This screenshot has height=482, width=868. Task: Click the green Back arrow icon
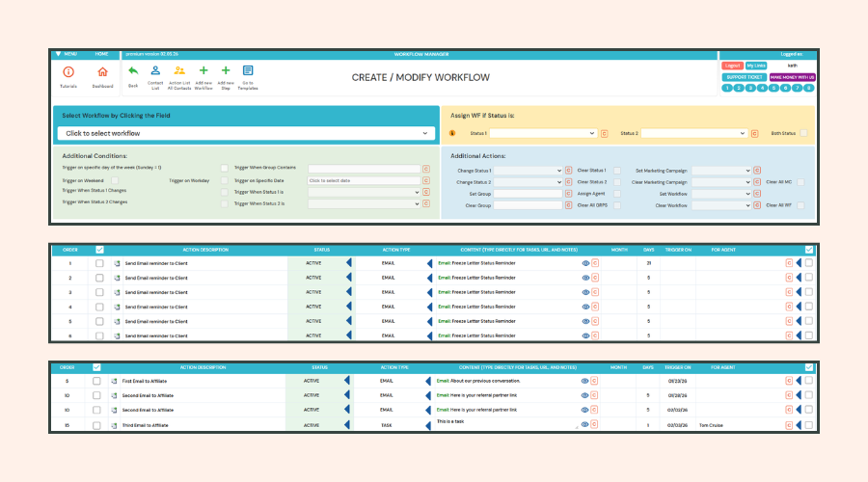(x=133, y=70)
